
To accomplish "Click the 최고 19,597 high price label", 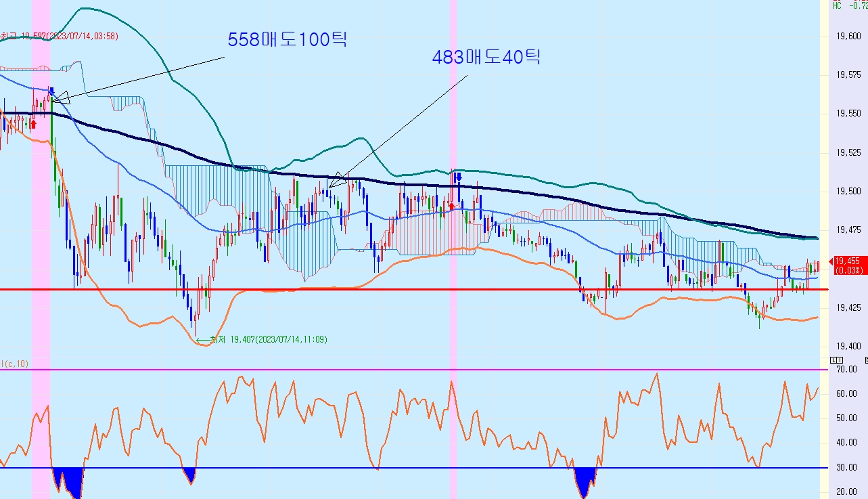I will [60, 37].
